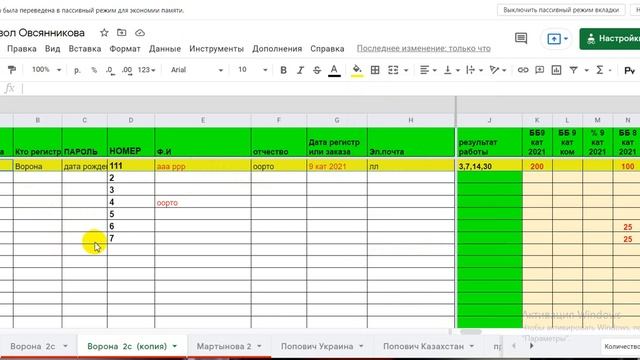This screenshot has width=640, height=360.
Task: Select column D header
Action: pyautogui.click(x=131, y=120)
